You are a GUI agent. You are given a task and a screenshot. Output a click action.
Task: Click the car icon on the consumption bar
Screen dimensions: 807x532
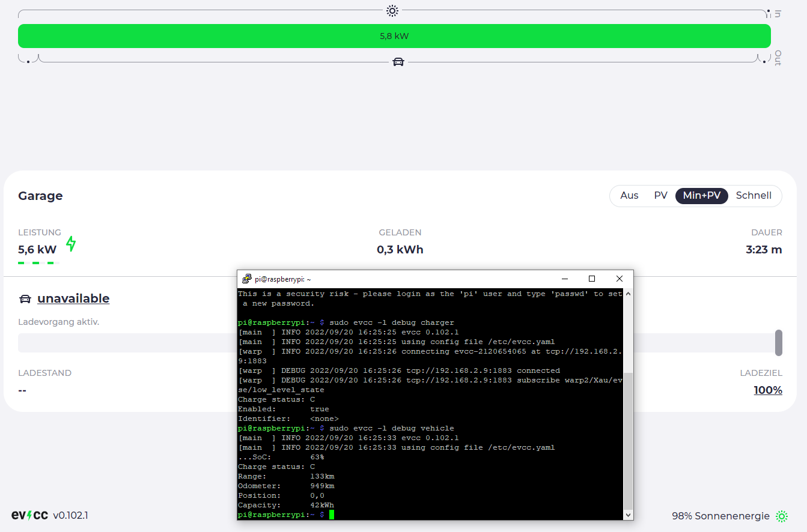pos(398,61)
